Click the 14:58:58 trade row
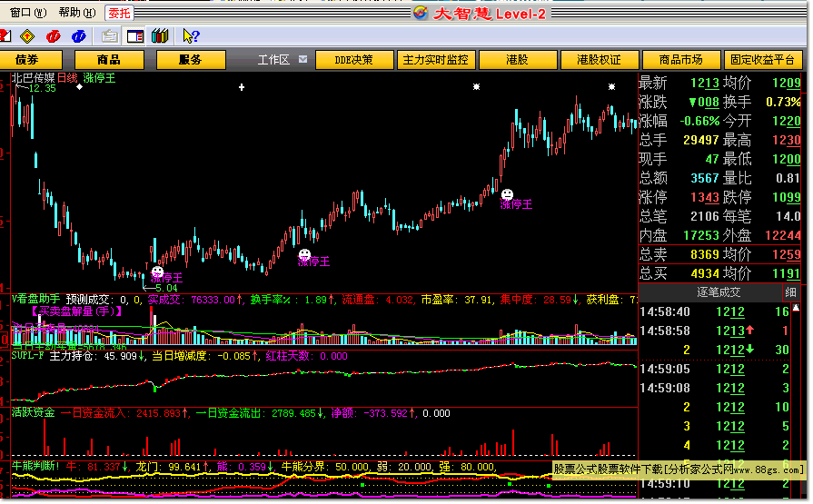813x504 pixels. (715, 331)
